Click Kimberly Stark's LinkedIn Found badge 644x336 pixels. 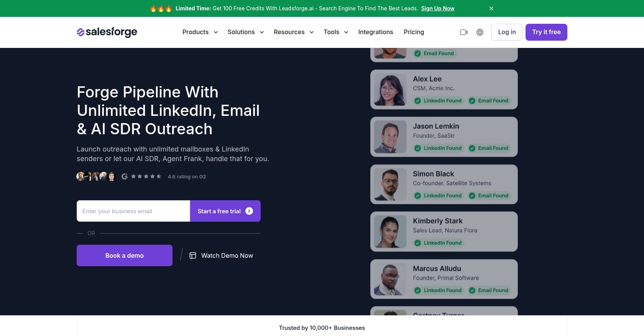pos(439,243)
